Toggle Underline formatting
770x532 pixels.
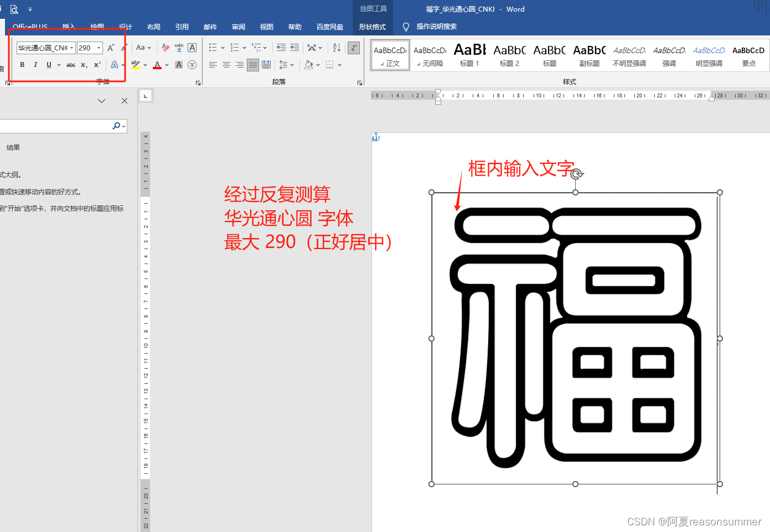(x=49, y=65)
